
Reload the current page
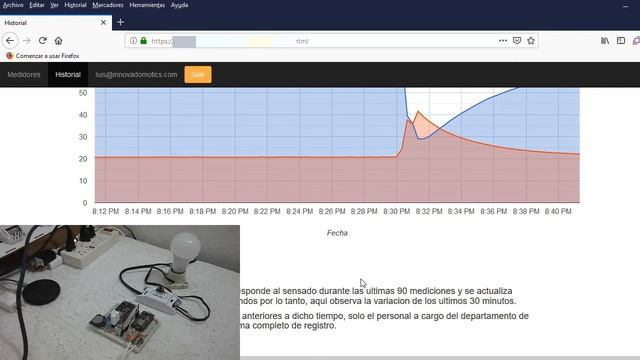42,40
